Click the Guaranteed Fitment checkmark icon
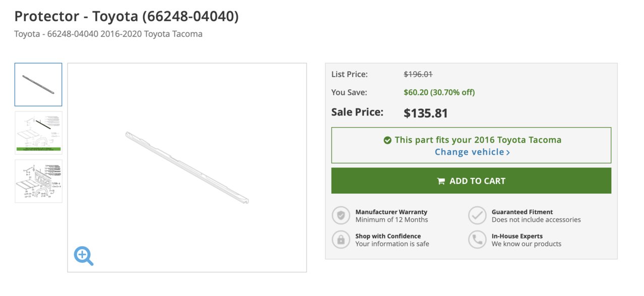This screenshot has height=296, width=644. 477,215
